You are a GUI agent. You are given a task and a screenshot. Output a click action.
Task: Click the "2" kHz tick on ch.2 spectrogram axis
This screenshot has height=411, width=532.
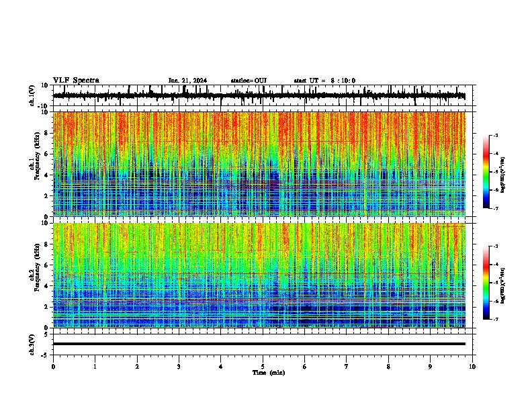click(x=47, y=307)
